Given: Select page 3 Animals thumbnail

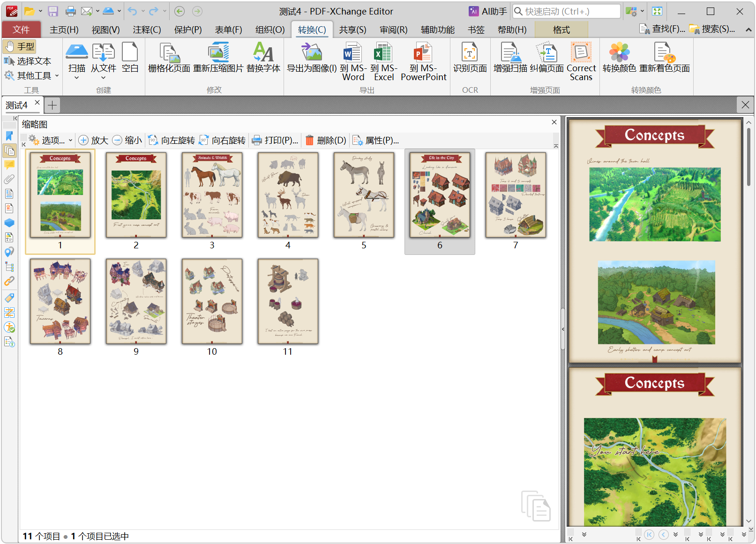Looking at the screenshot, I should pyautogui.click(x=212, y=195).
